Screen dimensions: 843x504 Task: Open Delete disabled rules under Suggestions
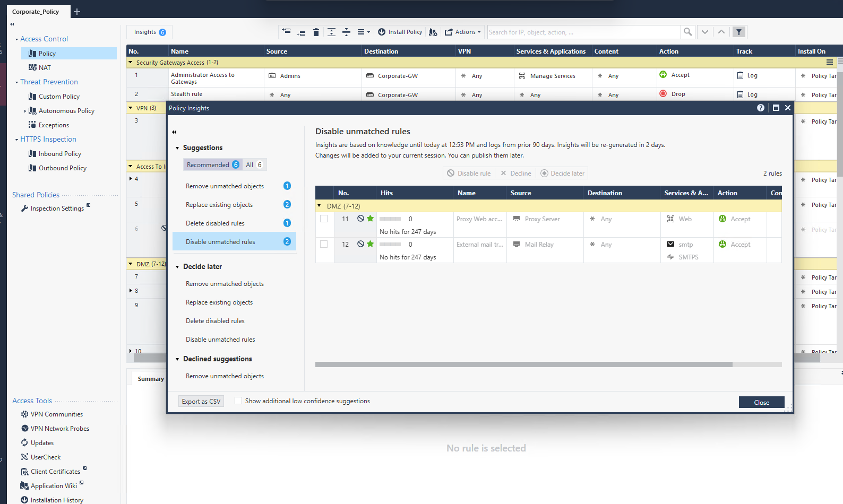point(234,223)
